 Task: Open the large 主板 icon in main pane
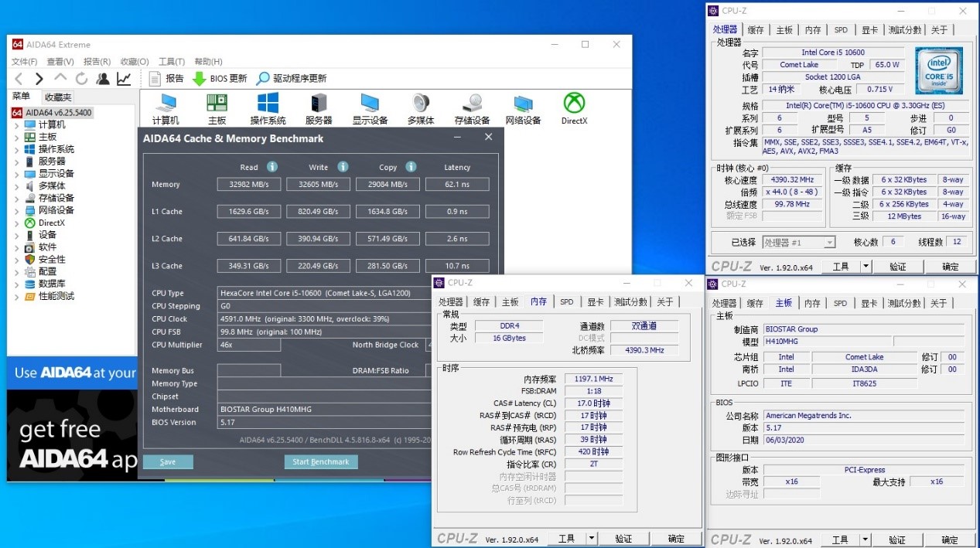click(217, 109)
